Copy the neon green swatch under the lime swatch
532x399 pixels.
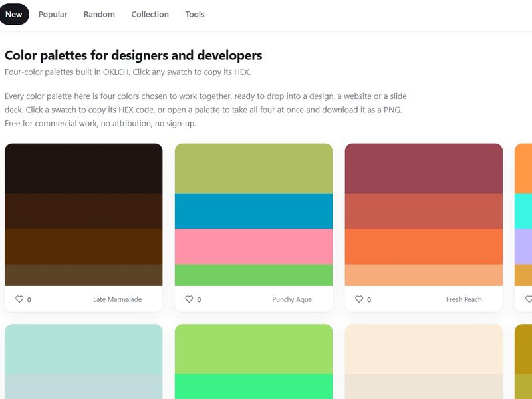pyautogui.click(x=253, y=386)
